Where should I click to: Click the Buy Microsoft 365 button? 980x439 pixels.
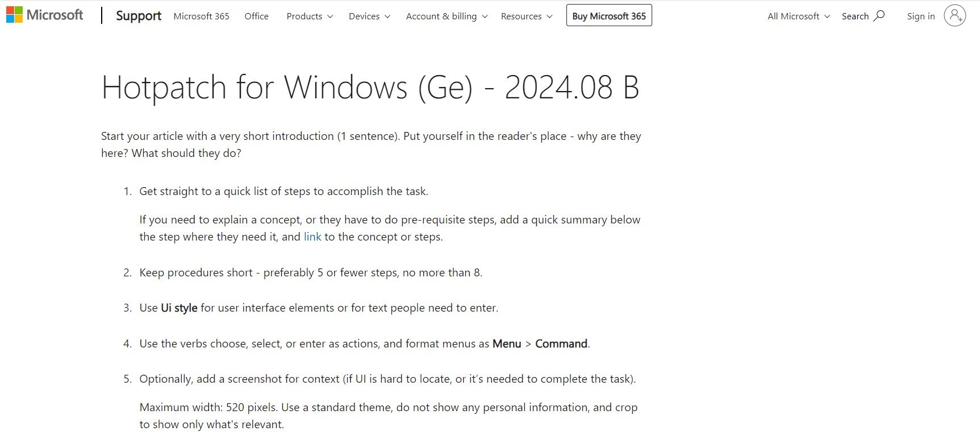point(608,15)
